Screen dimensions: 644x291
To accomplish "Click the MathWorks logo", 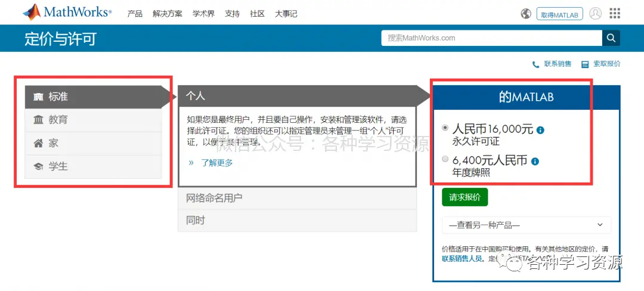I will tap(67, 13).
